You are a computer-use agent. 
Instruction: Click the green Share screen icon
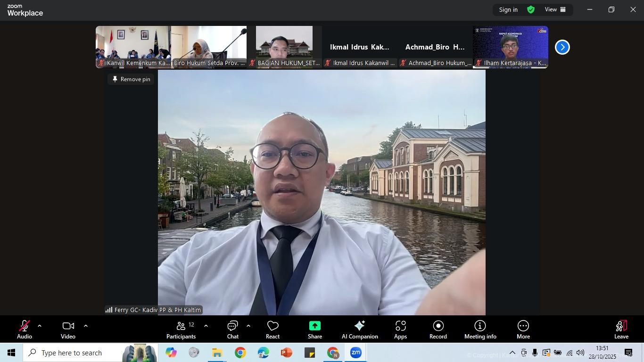314,326
